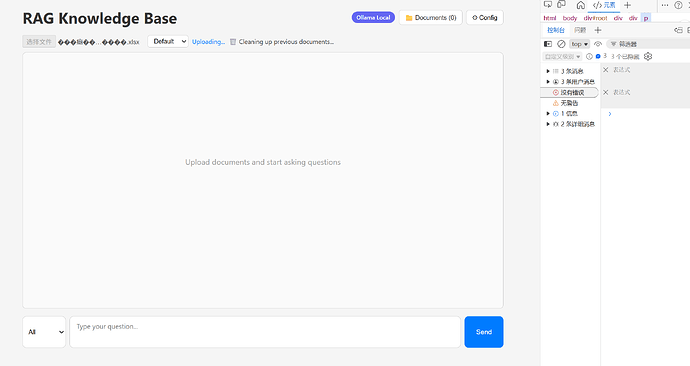Click the 3 个已隐藏 hidden messages text
The image size is (690, 366).
pyautogui.click(x=625, y=56)
